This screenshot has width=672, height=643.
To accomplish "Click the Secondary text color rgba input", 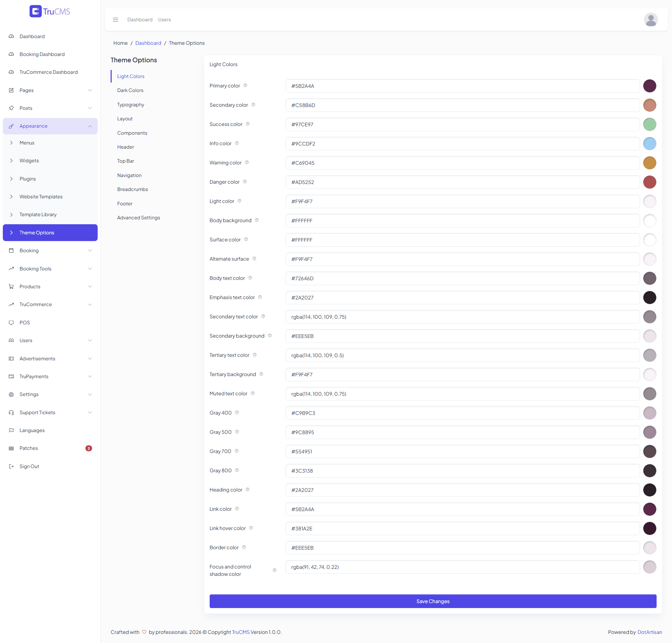I will pos(463,317).
